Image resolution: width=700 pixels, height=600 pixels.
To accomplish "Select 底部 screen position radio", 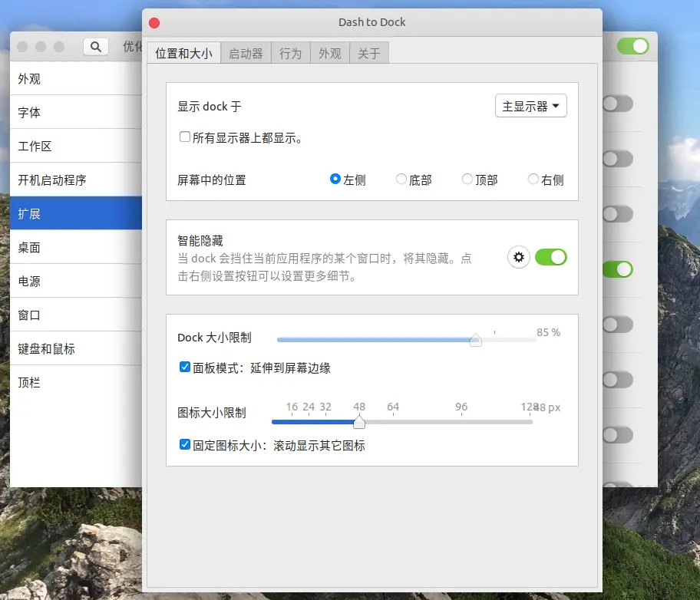I will coord(401,179).
